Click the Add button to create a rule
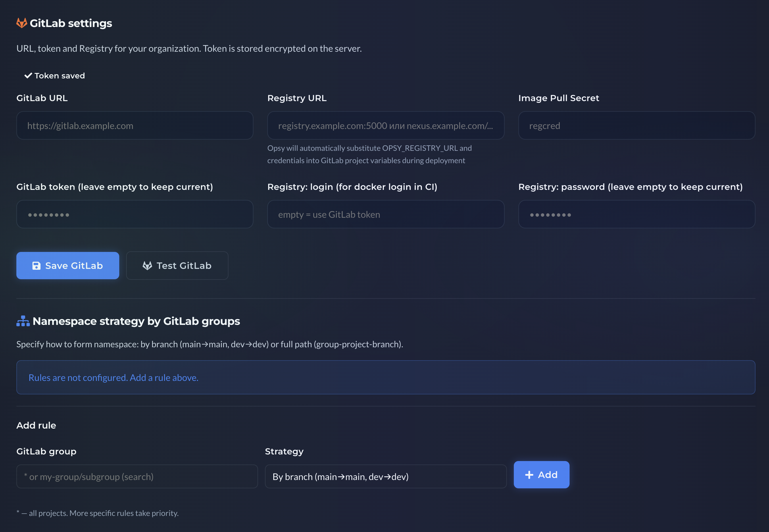 542,475
